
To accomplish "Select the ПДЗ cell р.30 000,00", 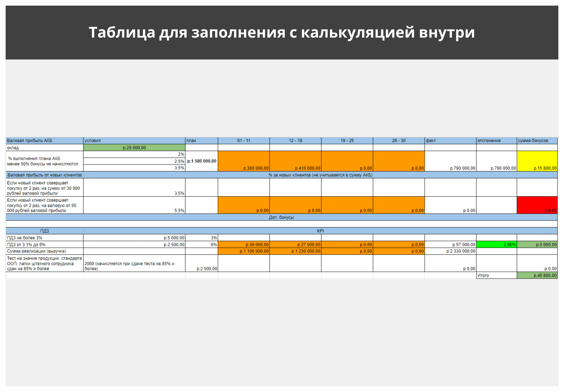I will click(243, 244).
